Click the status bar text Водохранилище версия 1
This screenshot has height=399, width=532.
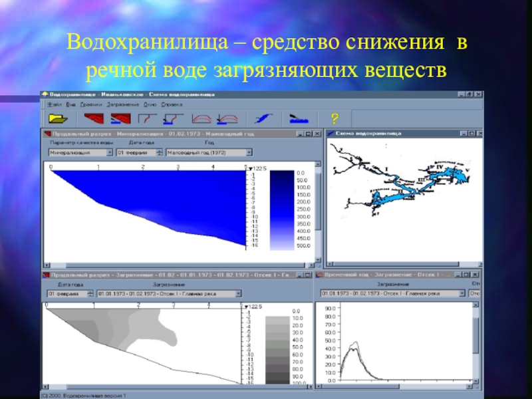(x=94, y=396)
